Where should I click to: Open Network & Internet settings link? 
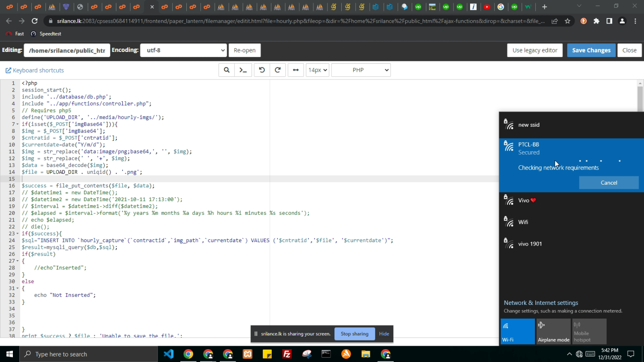[x=541, y=303]
